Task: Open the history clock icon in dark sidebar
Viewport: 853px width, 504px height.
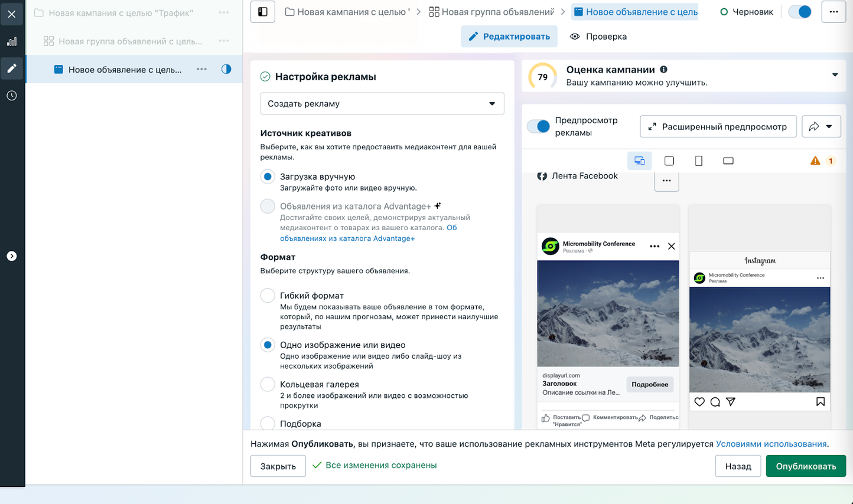Action: [x=11, y=95]
